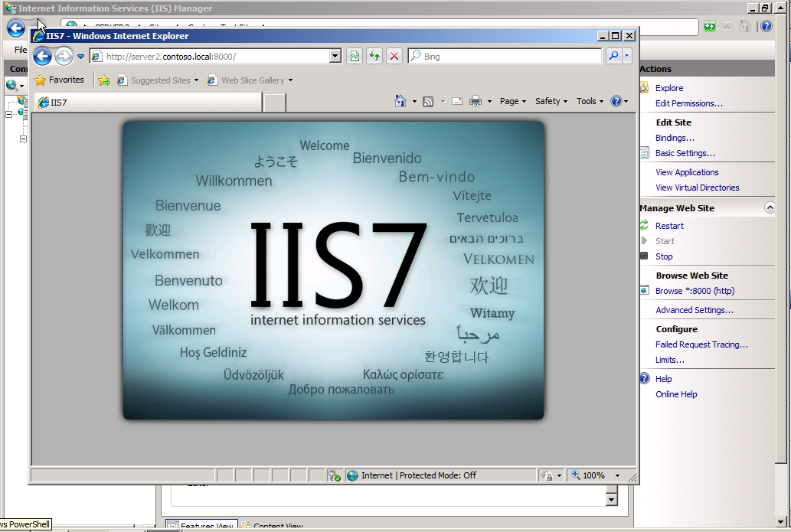The height and width of the screenshot is (532, 791).
Task: Open Failed Request Tracing settings
Action: 701,344
